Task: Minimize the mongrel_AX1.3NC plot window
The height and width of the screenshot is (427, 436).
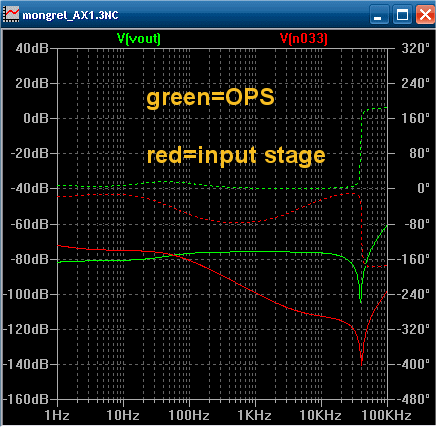Action: point(379,15)
